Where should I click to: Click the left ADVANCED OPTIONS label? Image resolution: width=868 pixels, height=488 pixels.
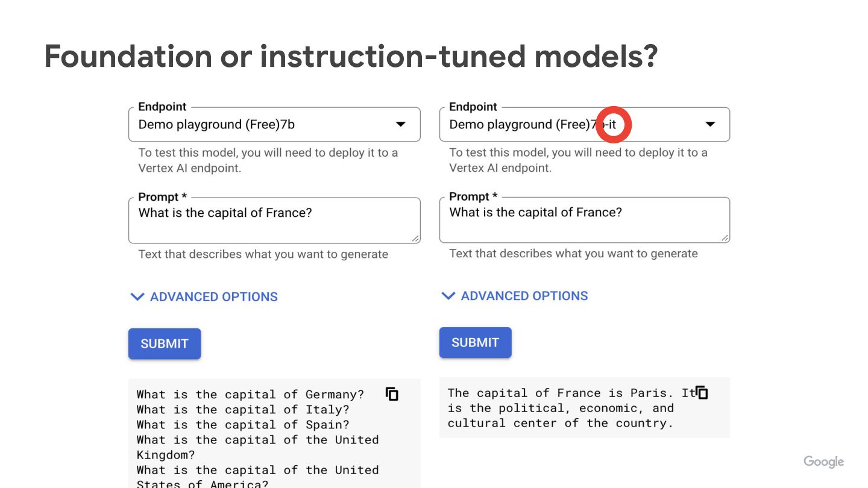pos(214,296)
